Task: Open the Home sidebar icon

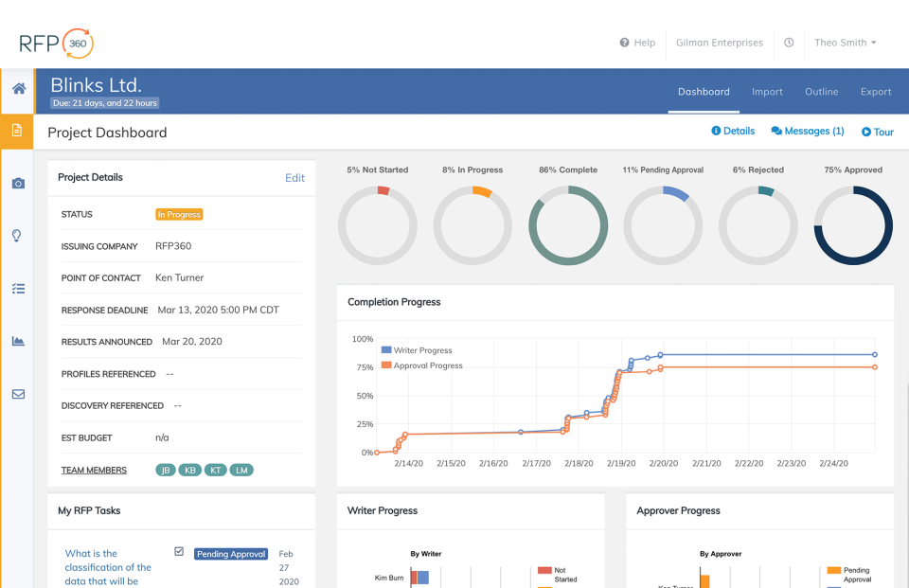Action: tap(17, 87)
